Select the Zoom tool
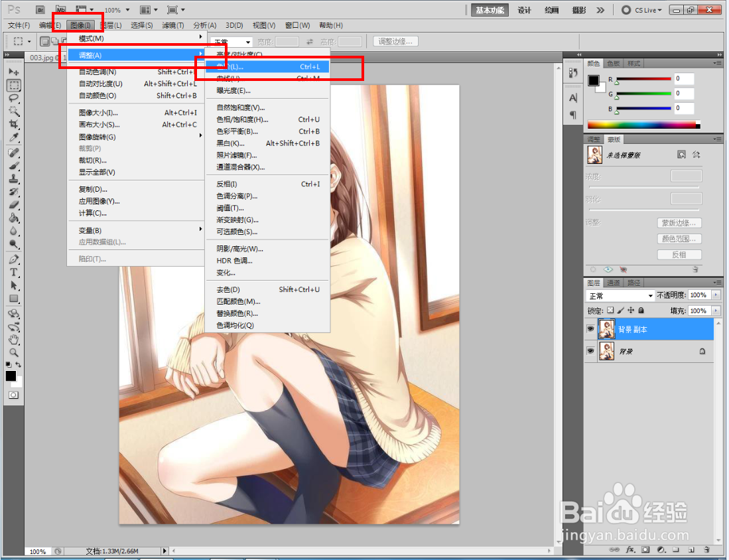The image size is (729, 560). pyautogui.click(x=14, y=352)
